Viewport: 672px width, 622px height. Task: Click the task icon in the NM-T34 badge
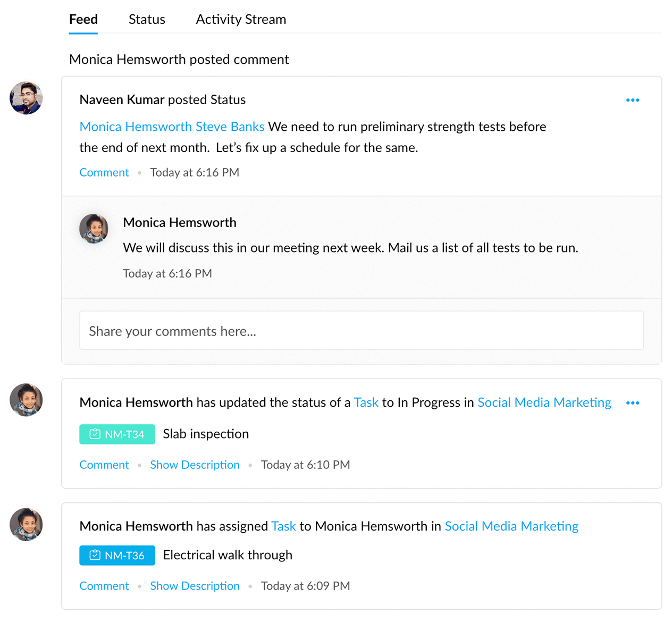95,434
